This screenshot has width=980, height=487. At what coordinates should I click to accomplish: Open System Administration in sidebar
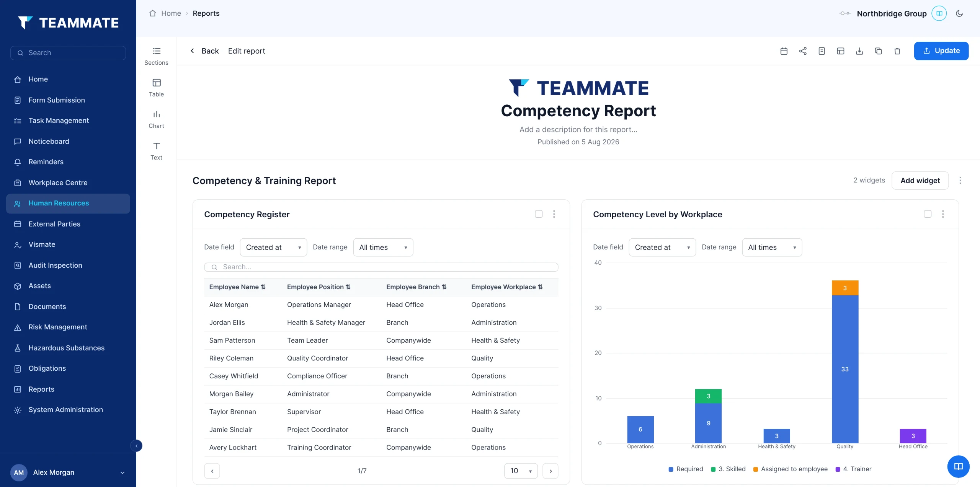click(x=68, y=410)
